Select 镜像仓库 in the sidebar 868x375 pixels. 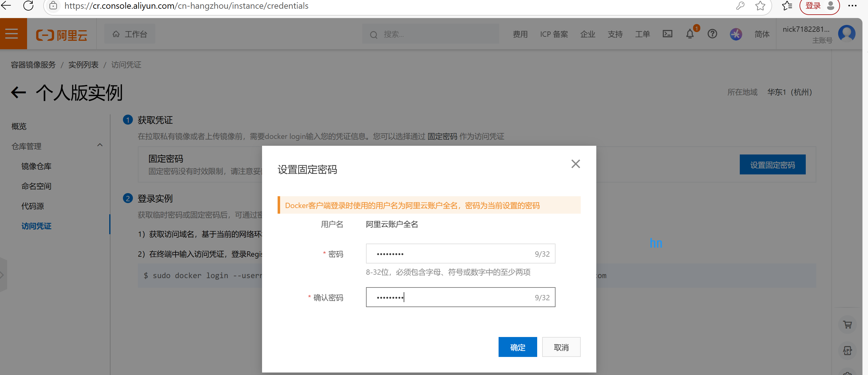click(36, 166)
